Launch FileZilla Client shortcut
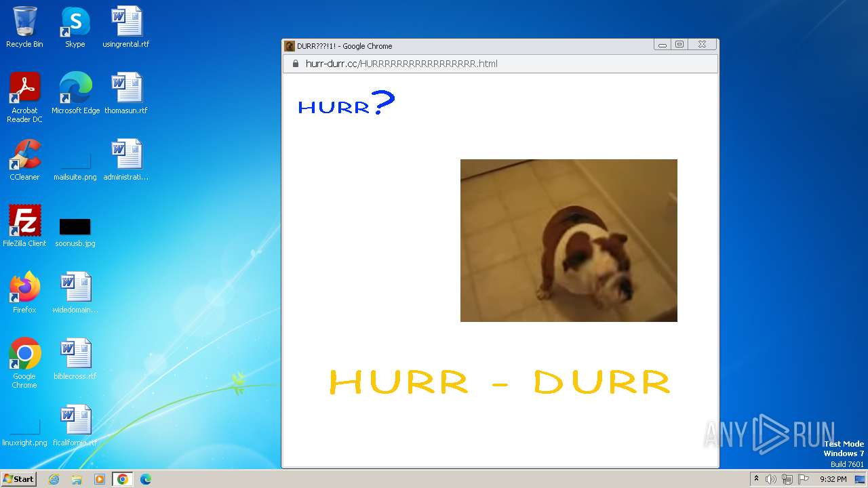 point(24,226)
